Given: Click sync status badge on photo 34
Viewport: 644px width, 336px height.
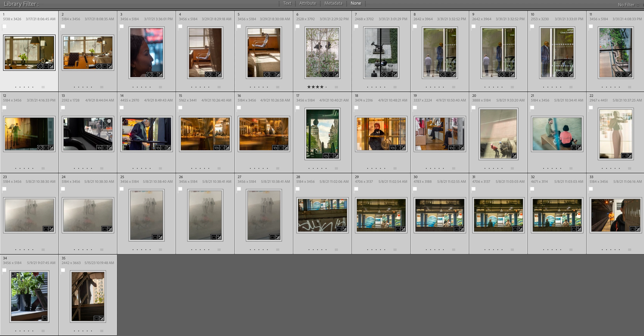Looking at the screenshot, I should (14, 275).
